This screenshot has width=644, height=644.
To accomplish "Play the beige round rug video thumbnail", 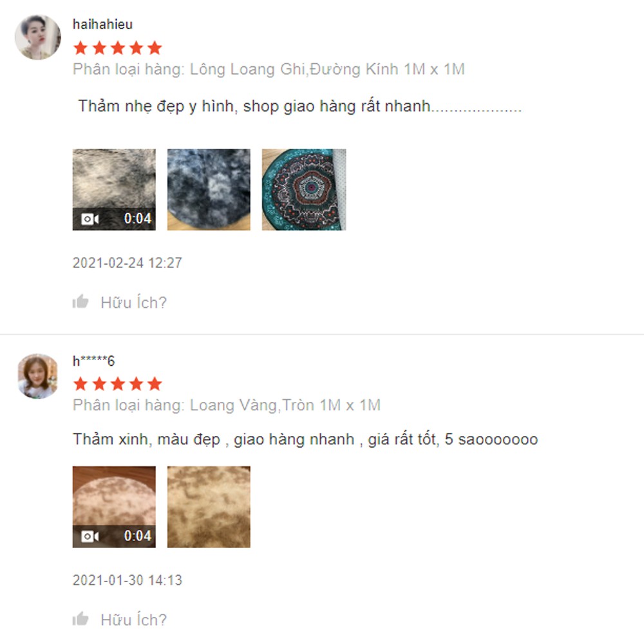I will click(114, 507).
